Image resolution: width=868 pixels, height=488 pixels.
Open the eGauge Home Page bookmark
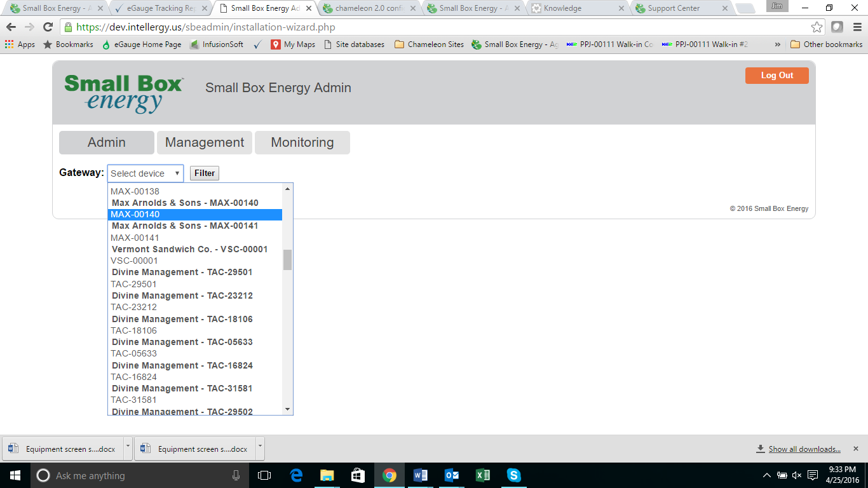coord(141,44)
